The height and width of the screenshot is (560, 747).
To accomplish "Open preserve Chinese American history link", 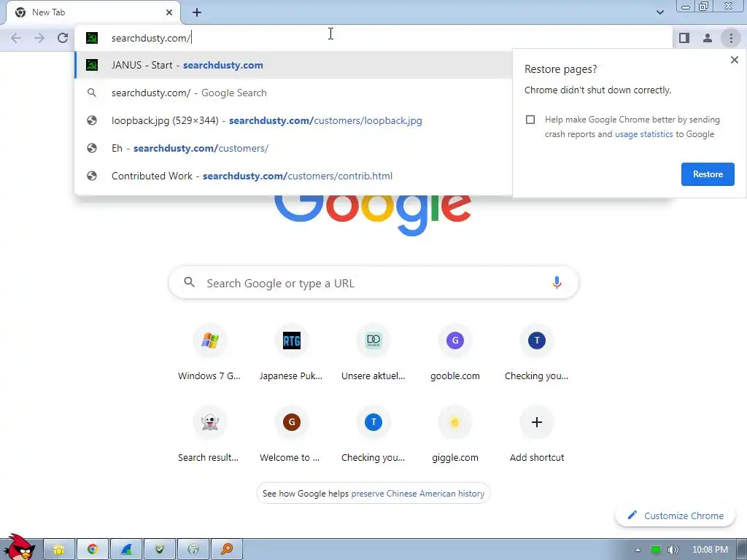I will pyautogui.click(x=418, y=494).
